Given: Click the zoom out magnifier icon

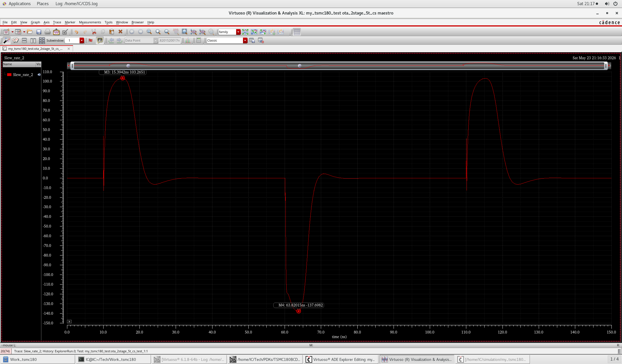Looking at the screenshot, I should [167, 32].
